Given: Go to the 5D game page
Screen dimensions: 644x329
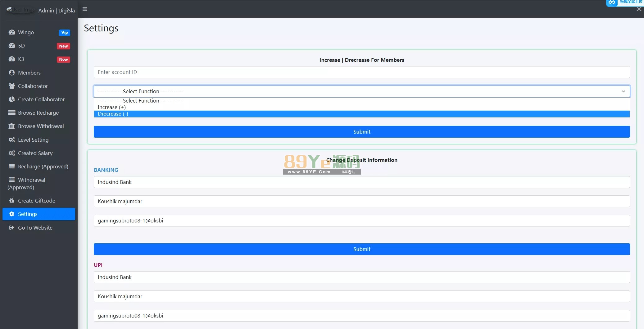Looking at the screenshot, I should pyautogui.click(x=21, y=46).
